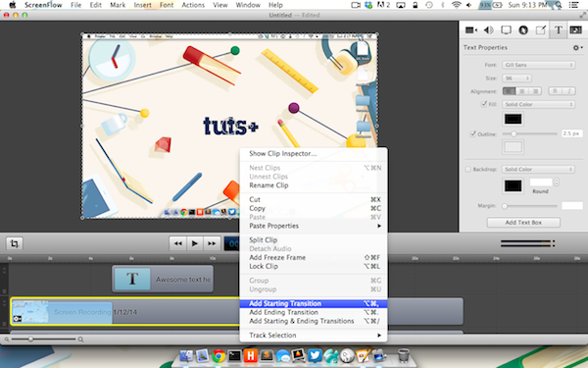Screen dimensions: 588x368
Task: Toggle the Fill checkbox
Action: [x=484, y=104]
